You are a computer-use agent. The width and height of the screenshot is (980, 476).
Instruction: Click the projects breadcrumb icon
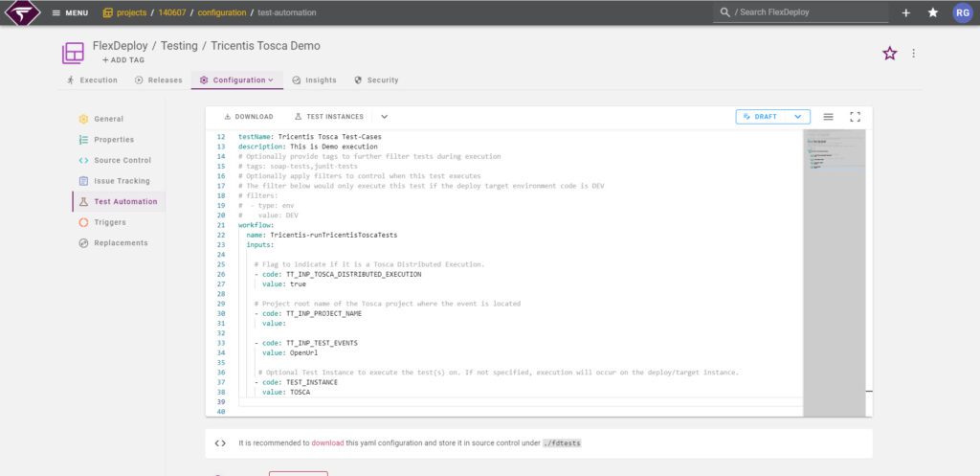107,12
